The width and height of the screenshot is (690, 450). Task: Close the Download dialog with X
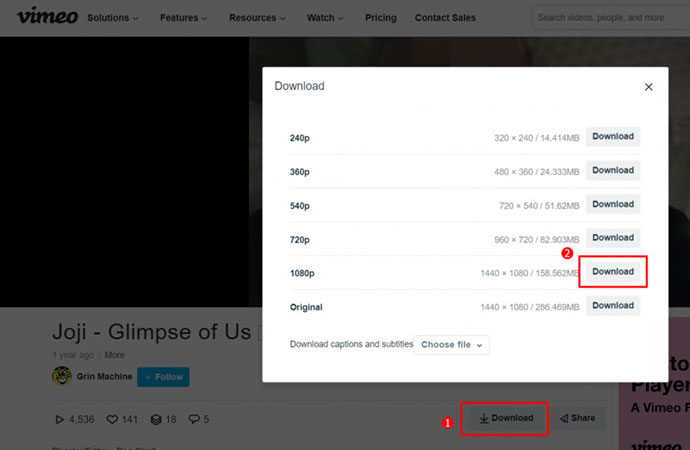coord(648,87)
